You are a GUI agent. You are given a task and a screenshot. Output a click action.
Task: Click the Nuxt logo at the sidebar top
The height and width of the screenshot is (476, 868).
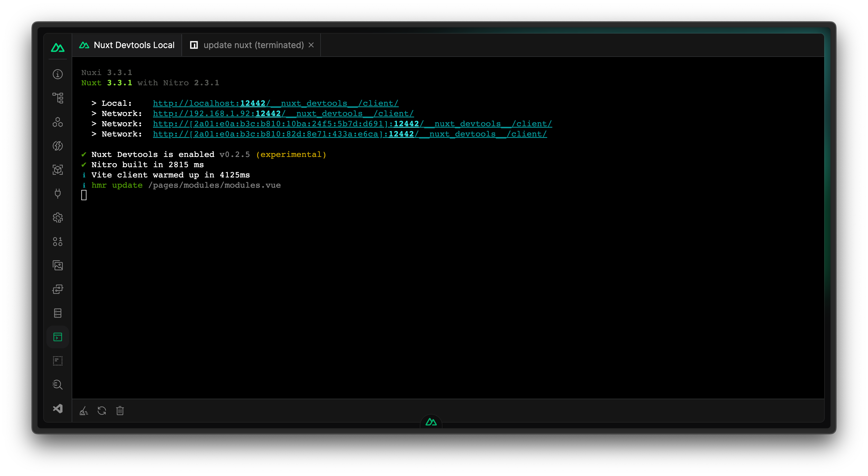58,47
